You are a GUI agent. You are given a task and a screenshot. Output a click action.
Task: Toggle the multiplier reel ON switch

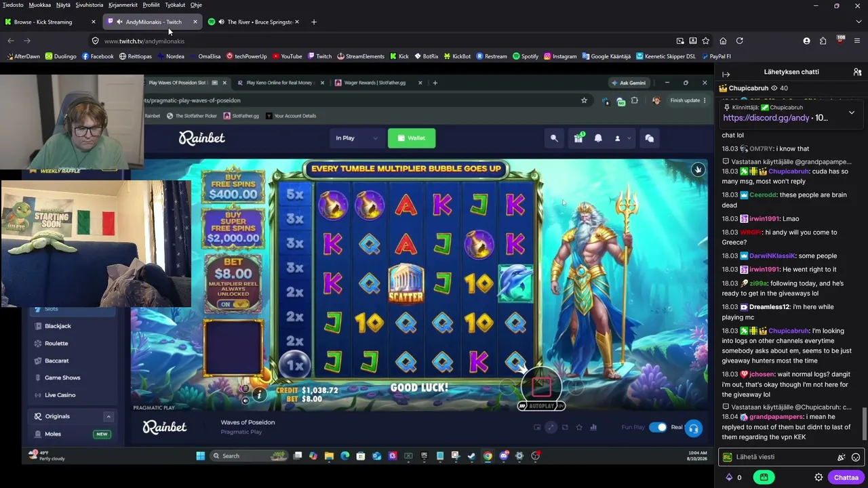click(x=233, y=305)
